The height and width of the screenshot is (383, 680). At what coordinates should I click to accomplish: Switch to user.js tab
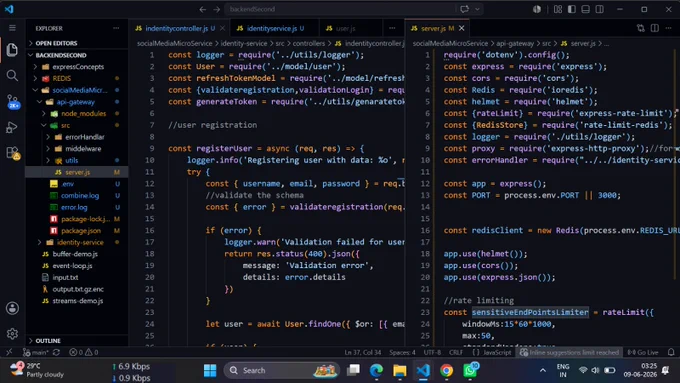pos(345,28)
